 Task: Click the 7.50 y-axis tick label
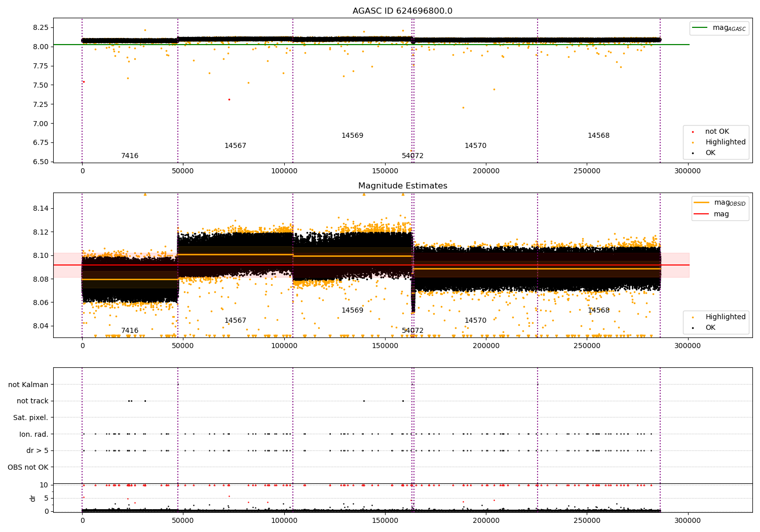41,85
